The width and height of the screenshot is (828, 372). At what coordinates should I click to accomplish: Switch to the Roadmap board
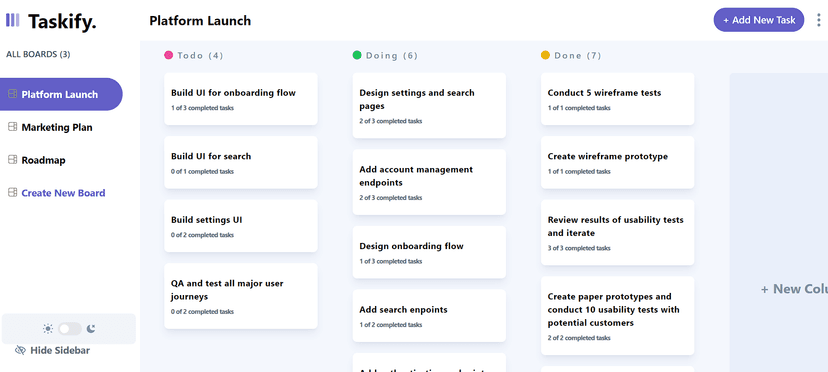43,160
